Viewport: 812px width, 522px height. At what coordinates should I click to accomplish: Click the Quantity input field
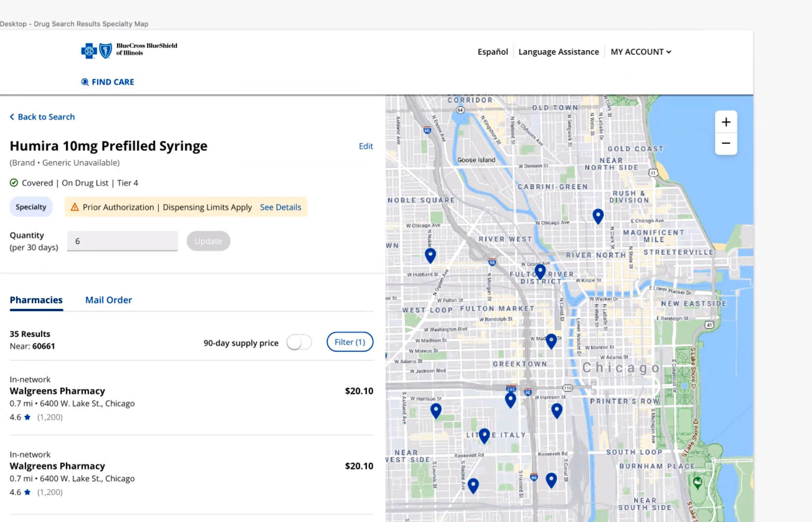click(122, 241)
